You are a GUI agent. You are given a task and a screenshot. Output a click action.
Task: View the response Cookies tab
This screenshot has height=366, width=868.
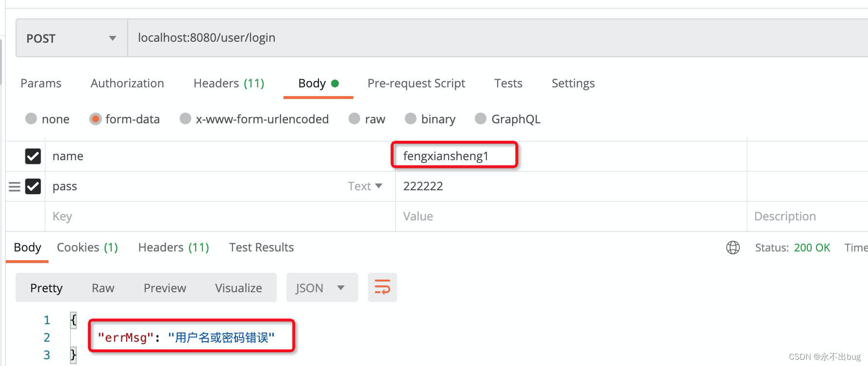coord(87,247)
